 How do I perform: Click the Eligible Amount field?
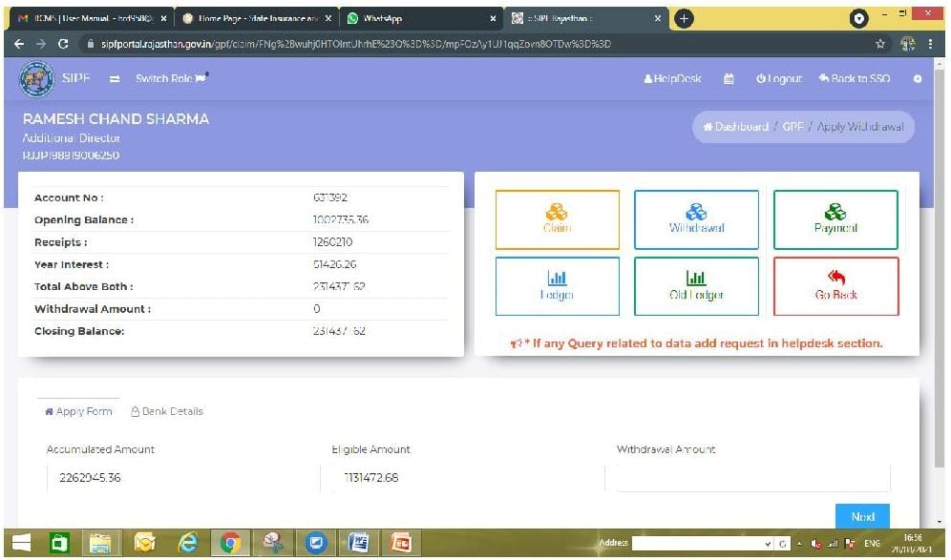(x=467, y=478)
